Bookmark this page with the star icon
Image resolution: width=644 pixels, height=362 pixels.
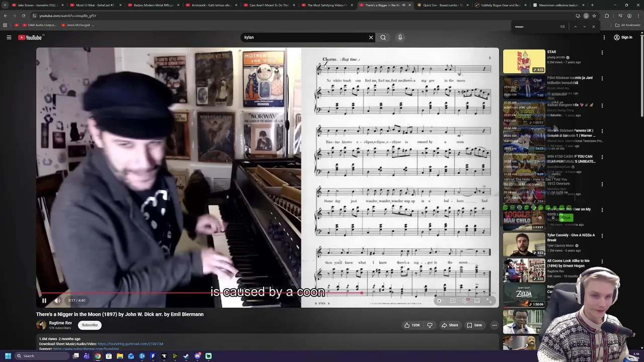click(594, 16)
